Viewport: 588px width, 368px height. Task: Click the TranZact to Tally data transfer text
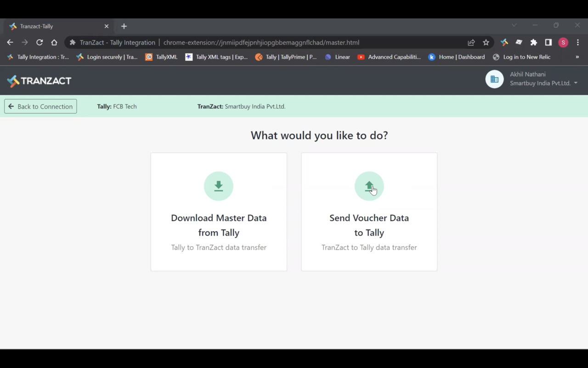(369, 247)
